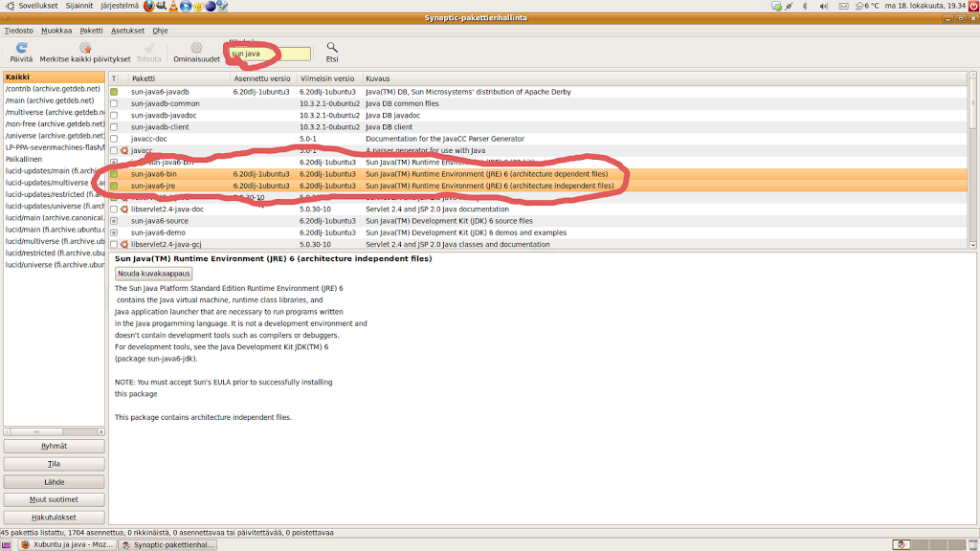Launch VLC cone icon in top panel

click(174, 7)
